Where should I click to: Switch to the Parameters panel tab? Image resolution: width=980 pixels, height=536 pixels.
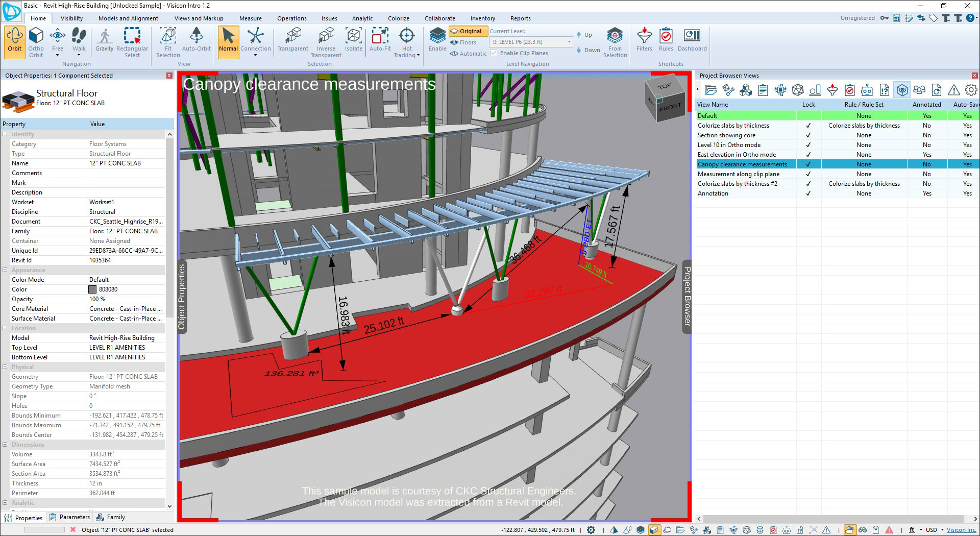pos(69,517)
